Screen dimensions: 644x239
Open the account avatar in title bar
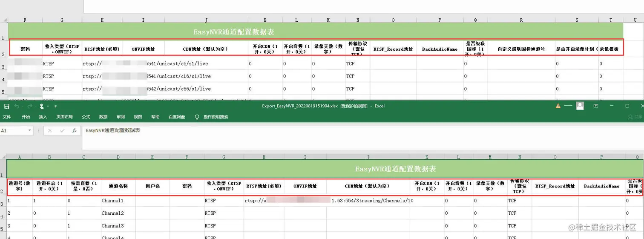pos(580,106)
